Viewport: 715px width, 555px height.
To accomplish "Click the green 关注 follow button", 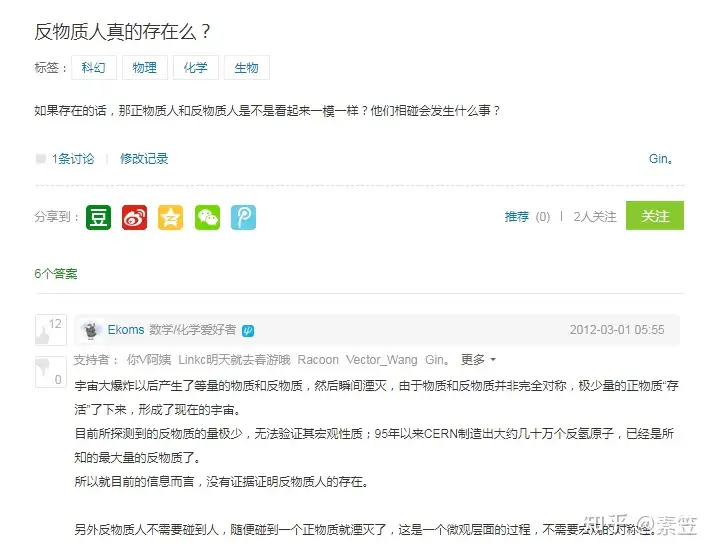I will tap(654, 215).
